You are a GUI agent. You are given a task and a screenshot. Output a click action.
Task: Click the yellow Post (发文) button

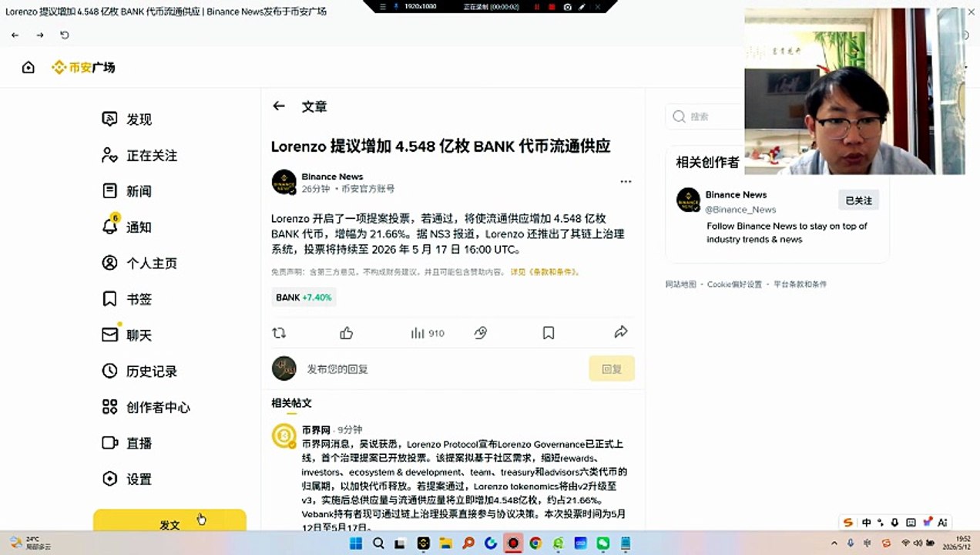(169, 521)
